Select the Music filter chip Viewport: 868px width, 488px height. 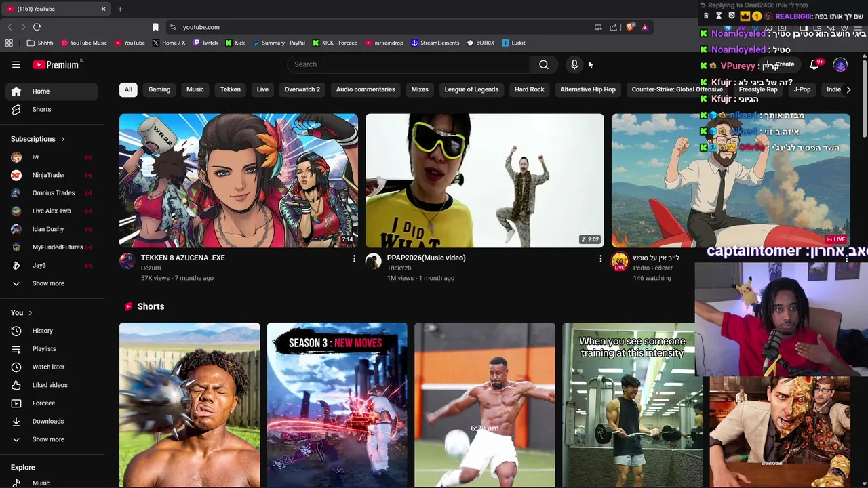[x=195, y=89]
